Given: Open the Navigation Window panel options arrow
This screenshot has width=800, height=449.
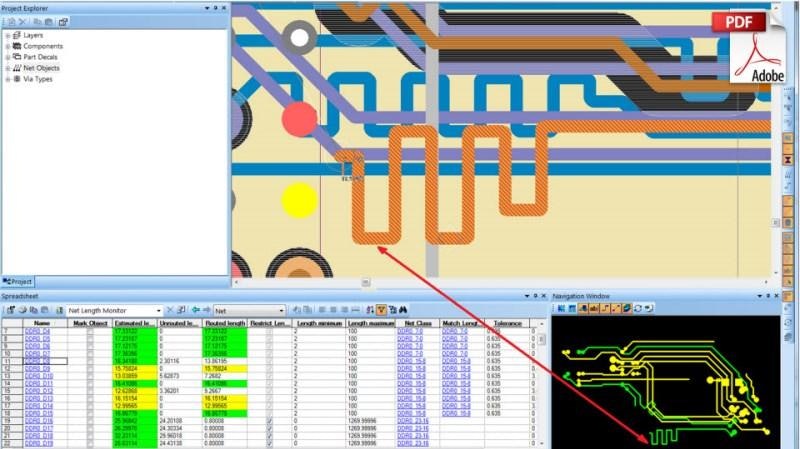Looking at the screenshot, I should pyautogui.click(x=760, y=296).
